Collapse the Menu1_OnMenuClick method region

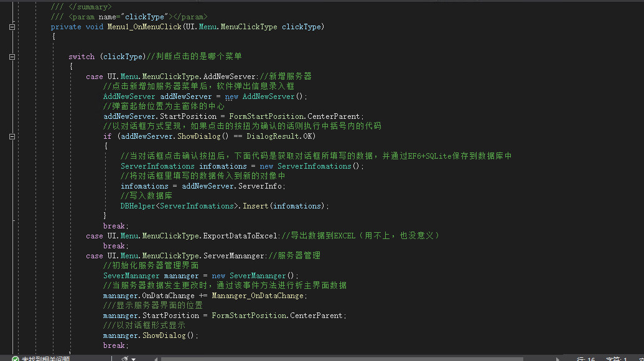click(11, 27)
